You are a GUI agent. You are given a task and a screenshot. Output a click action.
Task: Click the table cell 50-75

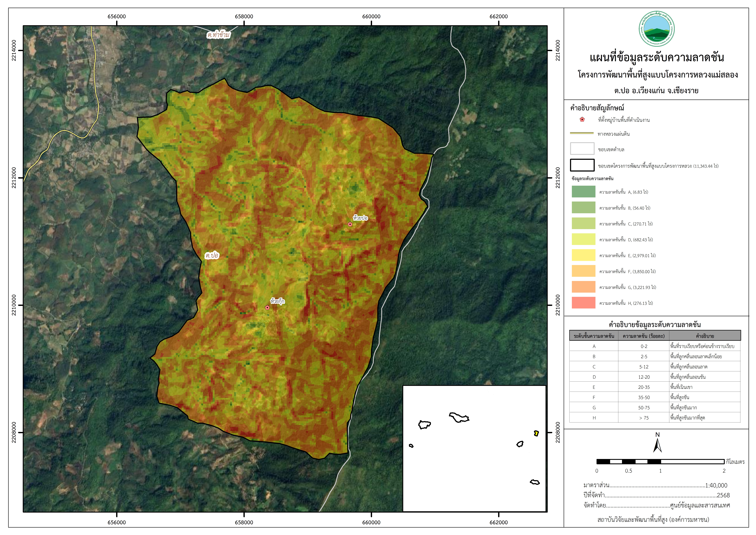click(x=644, y=408)
